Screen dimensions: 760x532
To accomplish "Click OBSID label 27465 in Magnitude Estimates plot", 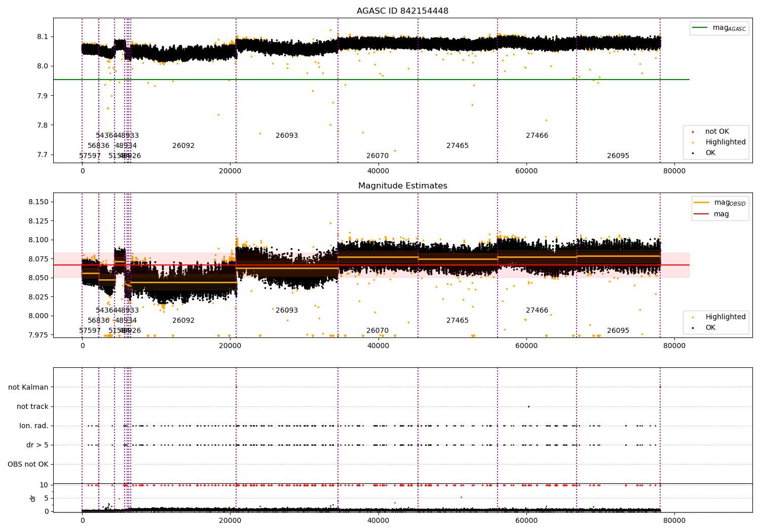I will [458, 321].
